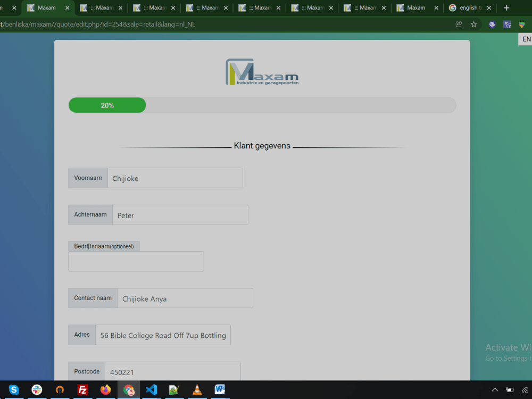Click the 'Adres' label

click(82, 335)
